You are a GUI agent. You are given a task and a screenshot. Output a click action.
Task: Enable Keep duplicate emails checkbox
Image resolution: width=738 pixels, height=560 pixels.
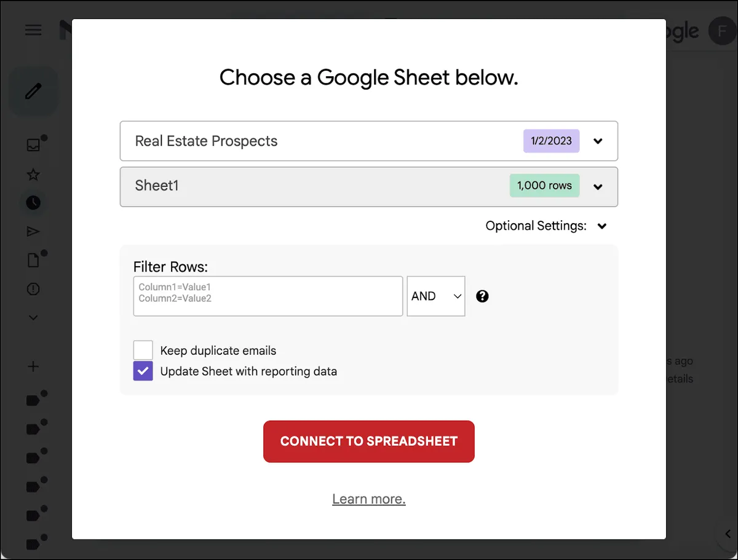click(143, 350)
